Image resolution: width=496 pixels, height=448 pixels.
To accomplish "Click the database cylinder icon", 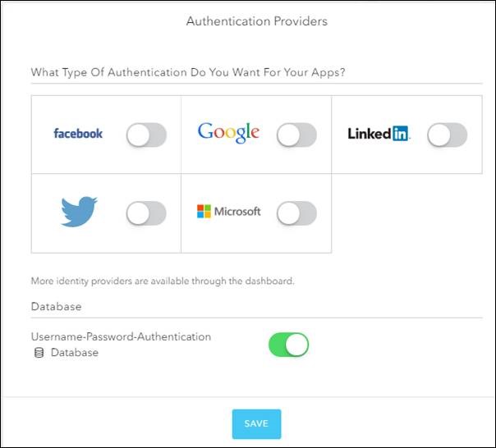I will click(x=39, y=353).
